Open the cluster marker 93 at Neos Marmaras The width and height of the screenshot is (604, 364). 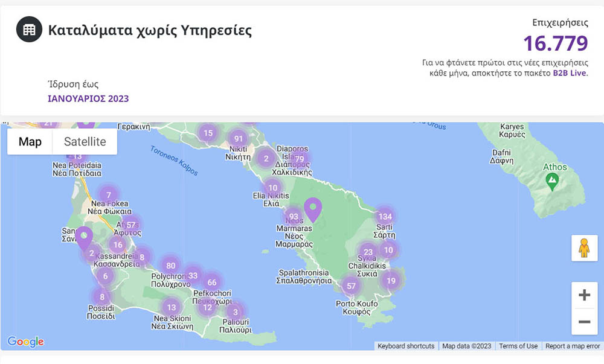tap(294, 217)
